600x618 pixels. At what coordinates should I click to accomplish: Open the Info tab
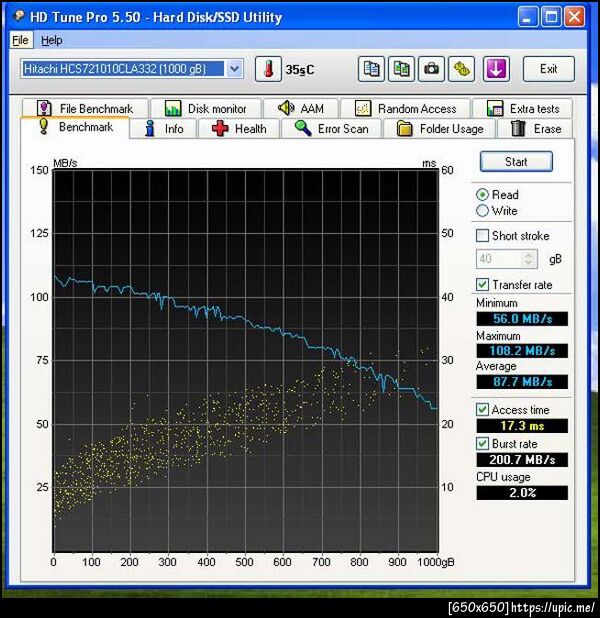point(164,129)
